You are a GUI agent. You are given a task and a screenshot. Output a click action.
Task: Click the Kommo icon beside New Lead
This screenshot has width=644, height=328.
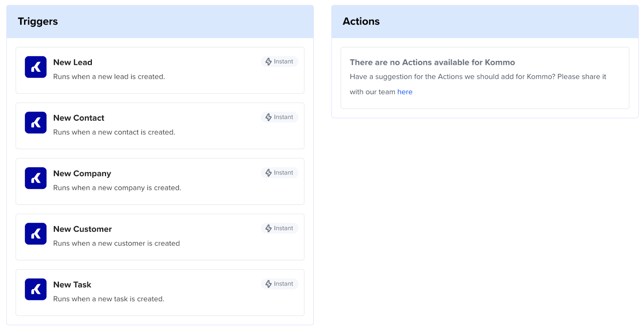point(35,67)
